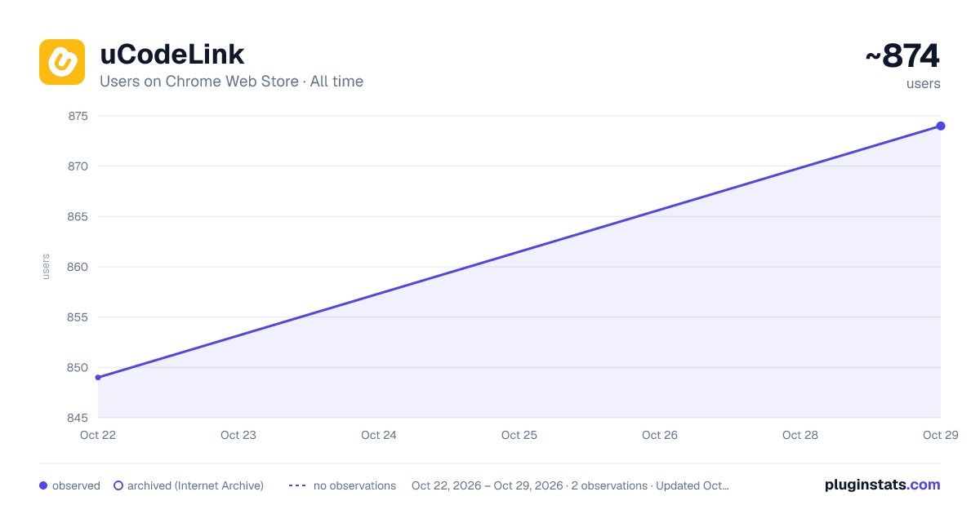Click the observed legend text
The image size is (980, 514).
pos(76,485)
